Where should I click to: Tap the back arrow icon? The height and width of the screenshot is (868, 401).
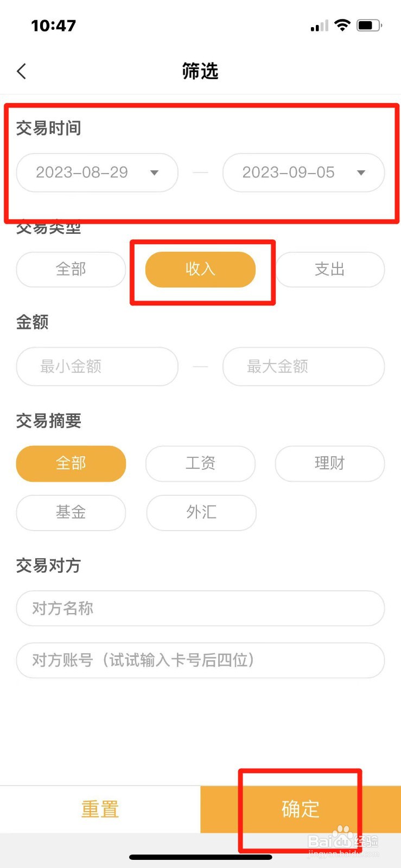tap(22, 71)
